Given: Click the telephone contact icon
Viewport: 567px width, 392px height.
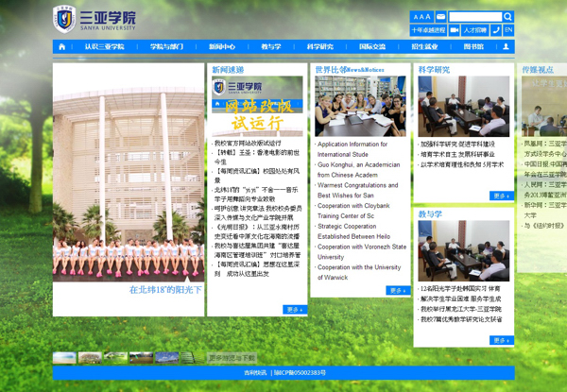Looking at the screenshot, I should [495, 30].
